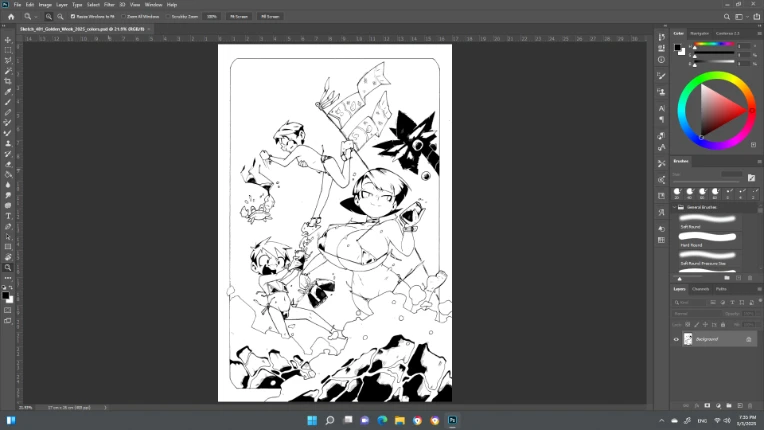The width and height of the screenshot is (764, 430).
Task: Open the File menu
Action: click(x=17, y=4)
